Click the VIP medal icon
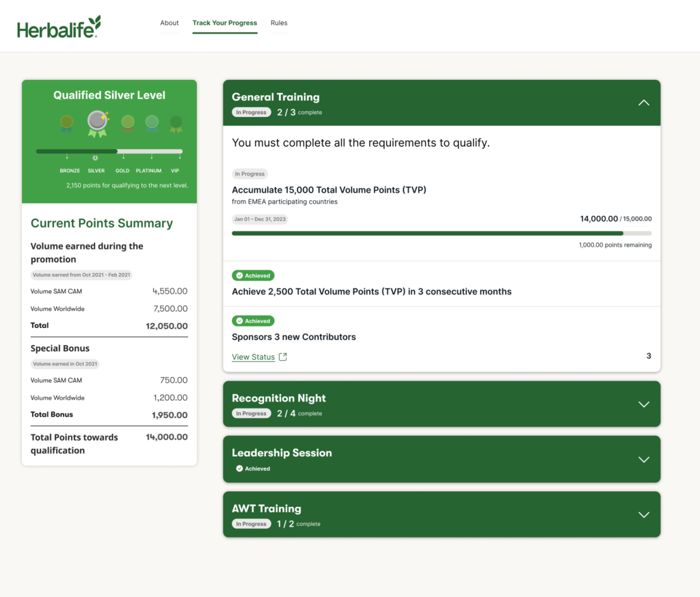The image size is (700, 597). coord(176,124)
